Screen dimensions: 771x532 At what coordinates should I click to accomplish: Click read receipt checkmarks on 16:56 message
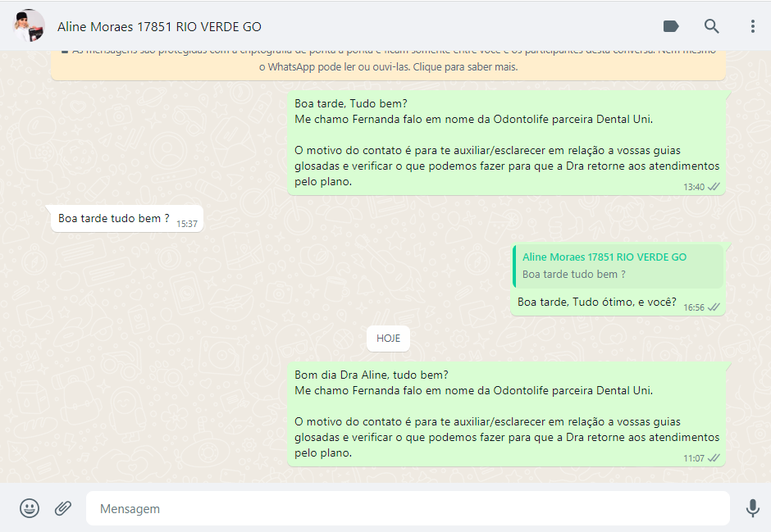point(714,307)
